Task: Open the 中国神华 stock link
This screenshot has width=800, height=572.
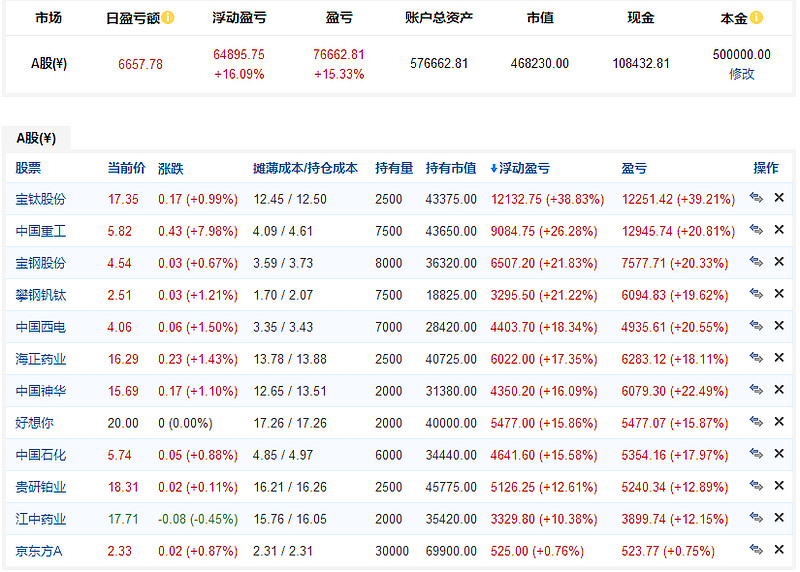Action: (41, 391)
